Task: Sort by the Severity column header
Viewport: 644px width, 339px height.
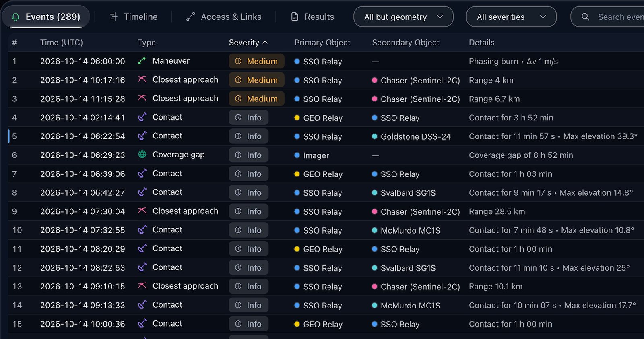Action: [x=248, y=43]
